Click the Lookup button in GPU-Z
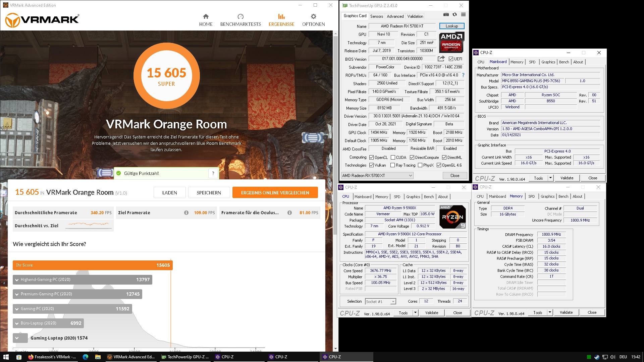The height and width of the screenshot is (362, 644). click(451, 26)
